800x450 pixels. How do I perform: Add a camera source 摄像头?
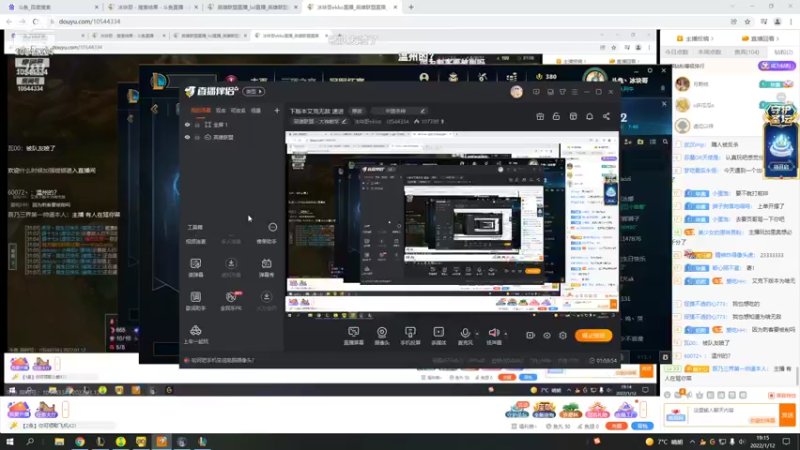382,336
